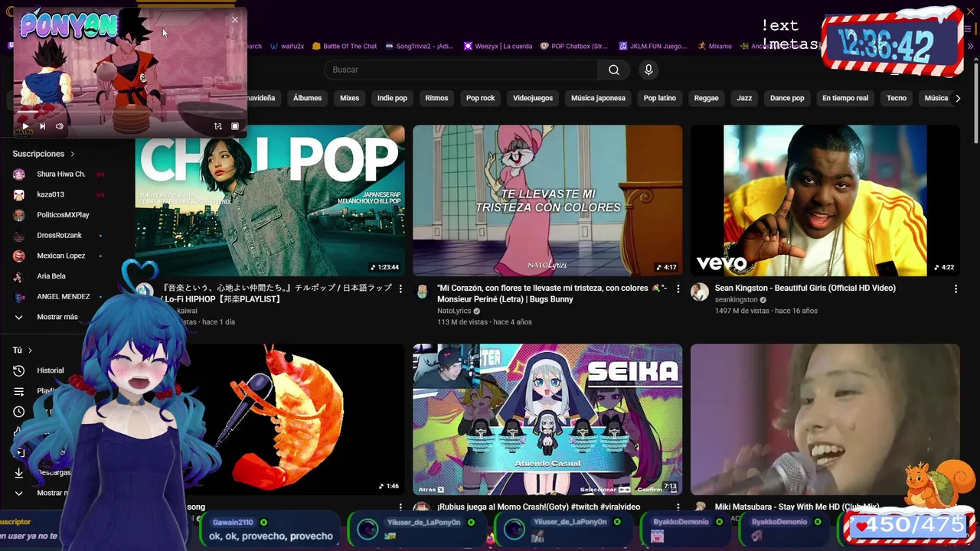Select the En tiempo real chip
The height and width of the screenshot is (551, 980).
click(x=845, y=98)
